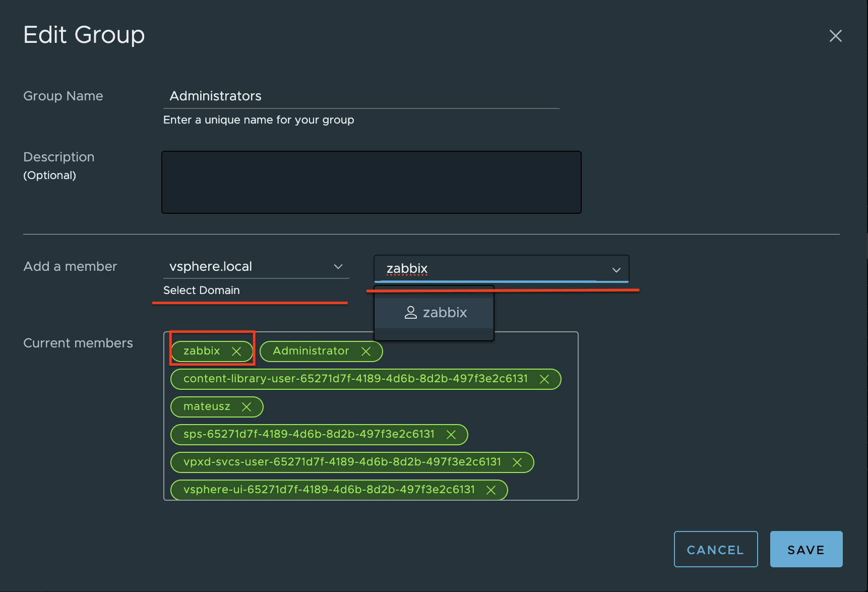Open the member search dropdown chevron
Screen dimensions: 868x592
tap(616, 270)
